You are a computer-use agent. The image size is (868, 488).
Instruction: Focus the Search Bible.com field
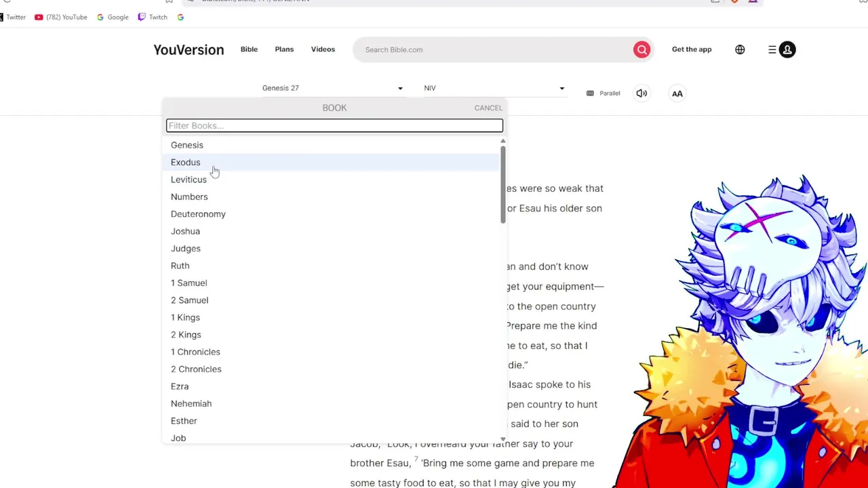pyautogui.click(x=494, y=49)
